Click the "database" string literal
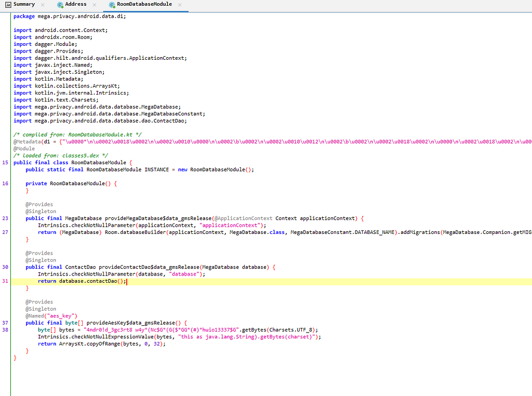 point(184,274)
